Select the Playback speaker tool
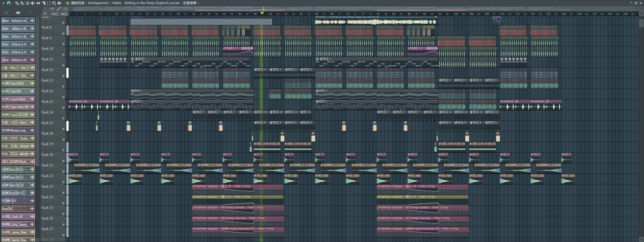 60,3
